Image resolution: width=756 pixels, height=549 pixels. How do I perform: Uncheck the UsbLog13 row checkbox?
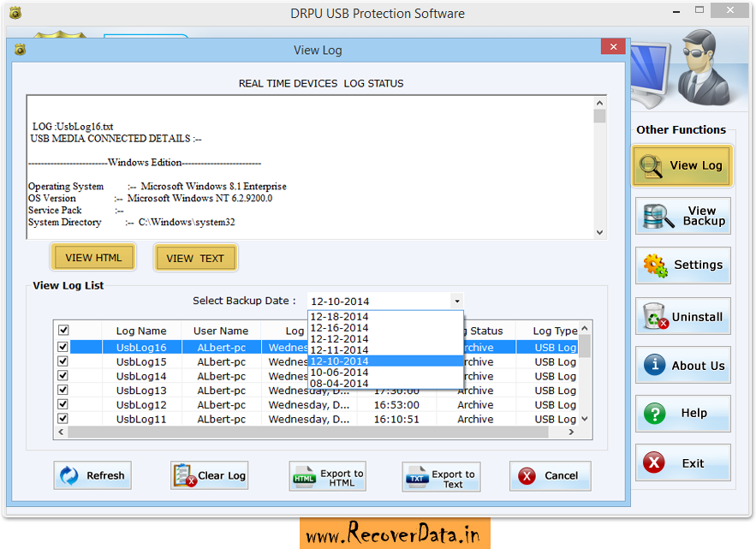[63, 390]
